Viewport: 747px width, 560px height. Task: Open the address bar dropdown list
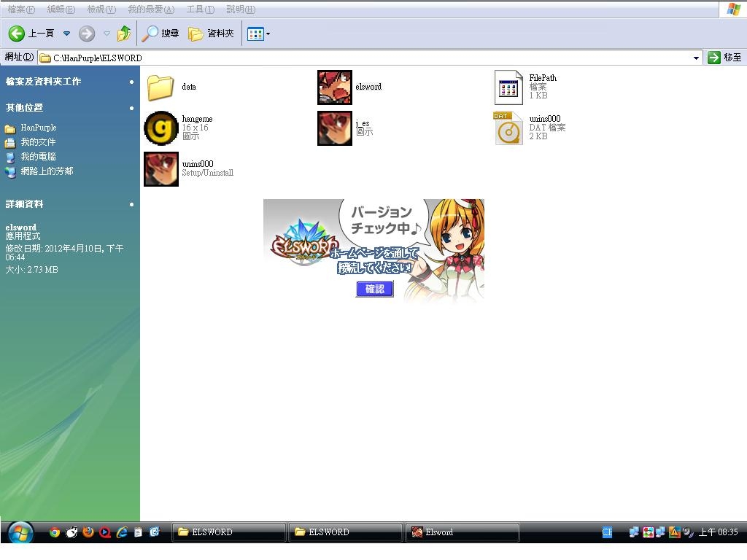pyautogui.click(x=696, y=58)
